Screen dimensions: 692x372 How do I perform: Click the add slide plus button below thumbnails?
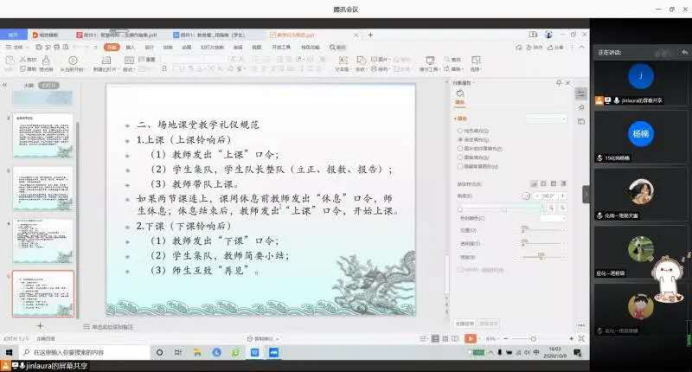tap(40, 326)
